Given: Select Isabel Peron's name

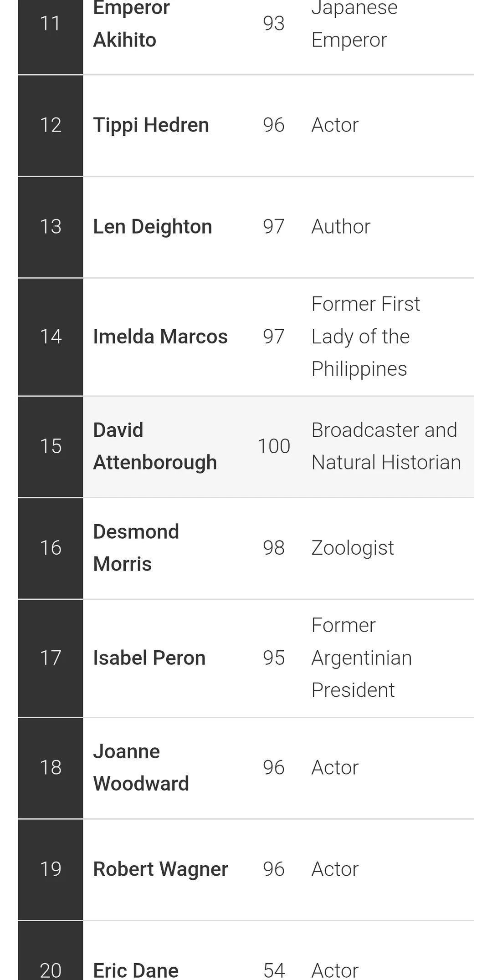Looking at the screenshot, I should 149,658.
